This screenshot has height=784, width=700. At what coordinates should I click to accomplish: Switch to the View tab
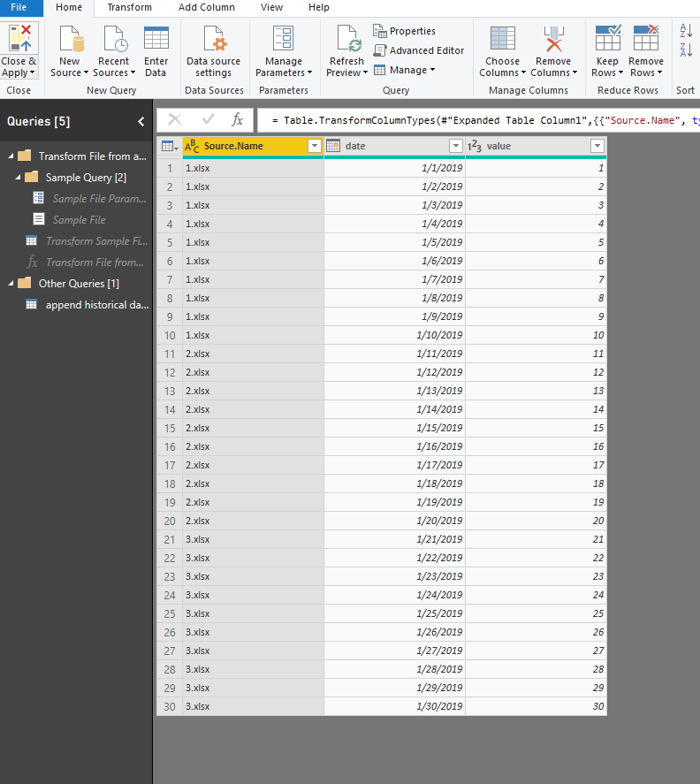coord(271,7)
